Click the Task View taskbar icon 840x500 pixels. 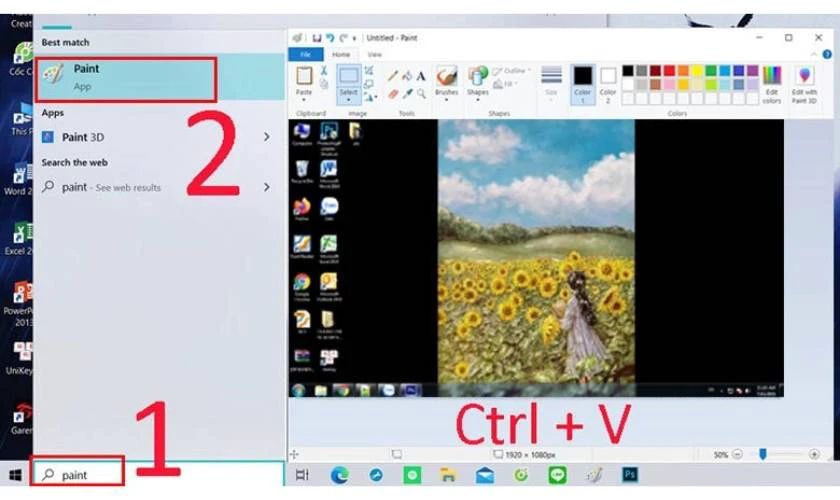[x=302, y=475]
